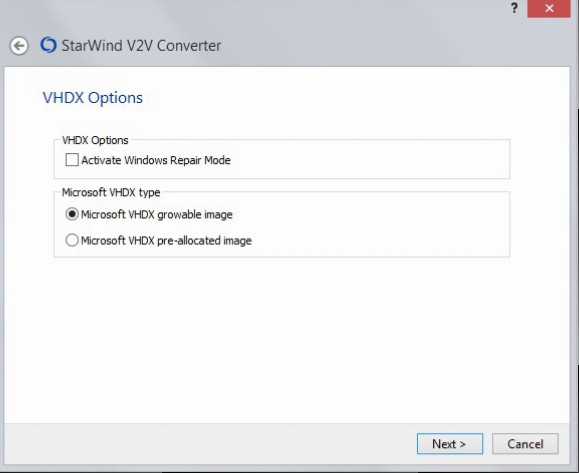Click the StarWind logo icon
Screen dimensions: 579x473
click(x=48, y=45)
